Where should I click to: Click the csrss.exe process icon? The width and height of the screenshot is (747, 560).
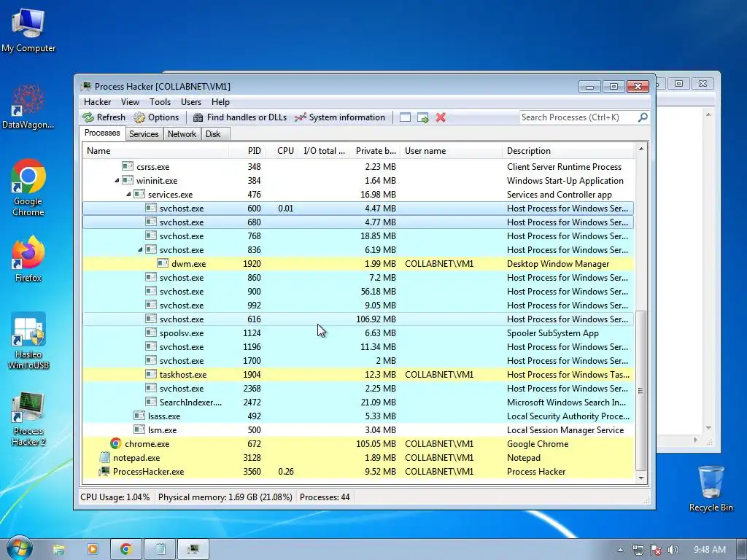click(127, 166)
